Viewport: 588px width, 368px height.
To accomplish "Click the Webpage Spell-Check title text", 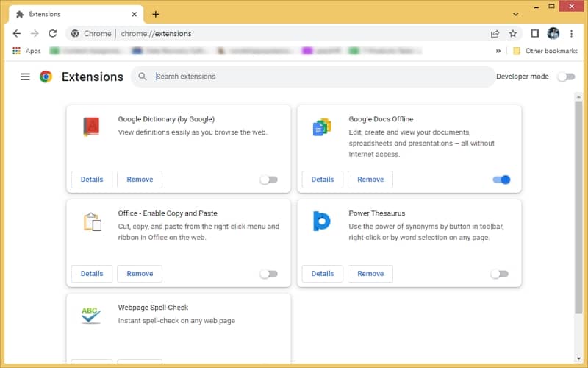I will tap(153, 308).
